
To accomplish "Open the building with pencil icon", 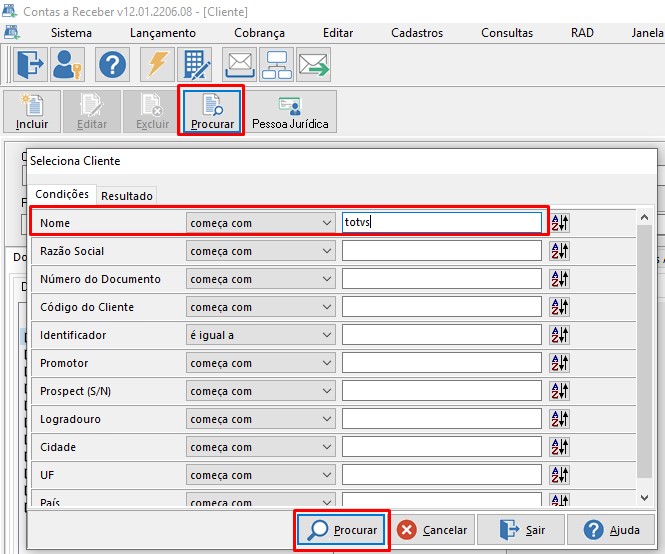I will [x=195, y=64].
